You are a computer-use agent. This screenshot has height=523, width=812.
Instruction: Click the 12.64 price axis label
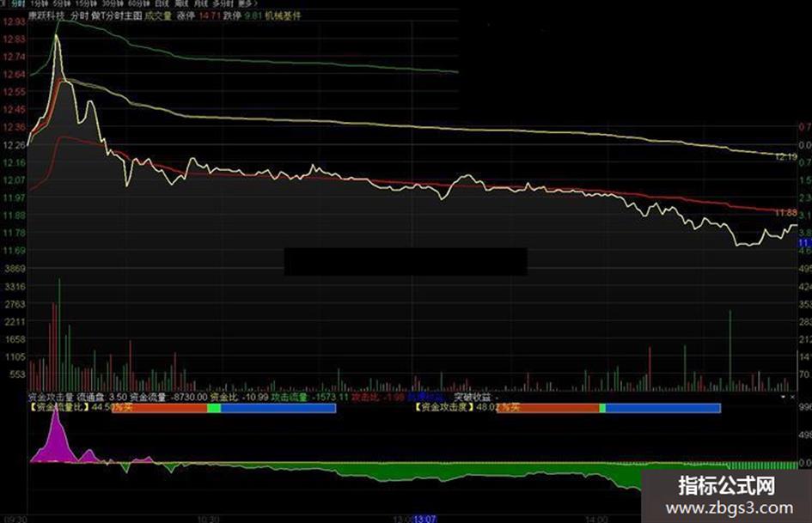pyautogui.click(x=14, y=75)
